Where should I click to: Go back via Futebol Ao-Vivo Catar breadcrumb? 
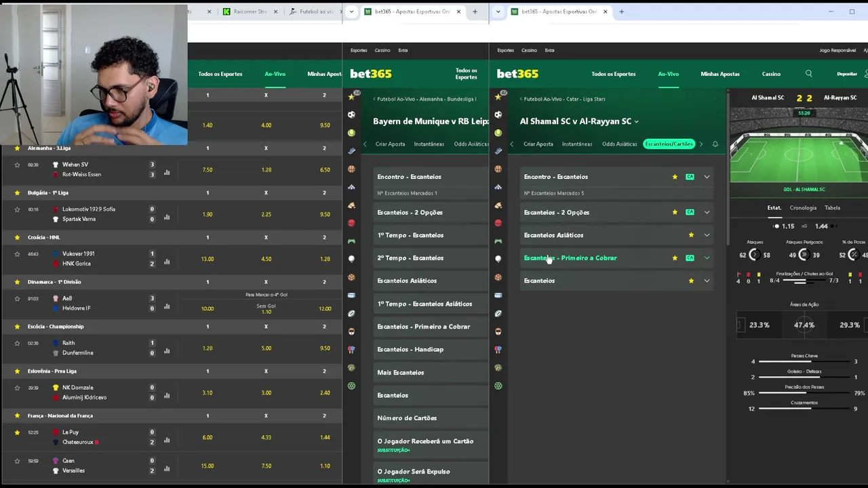point(563,99)
